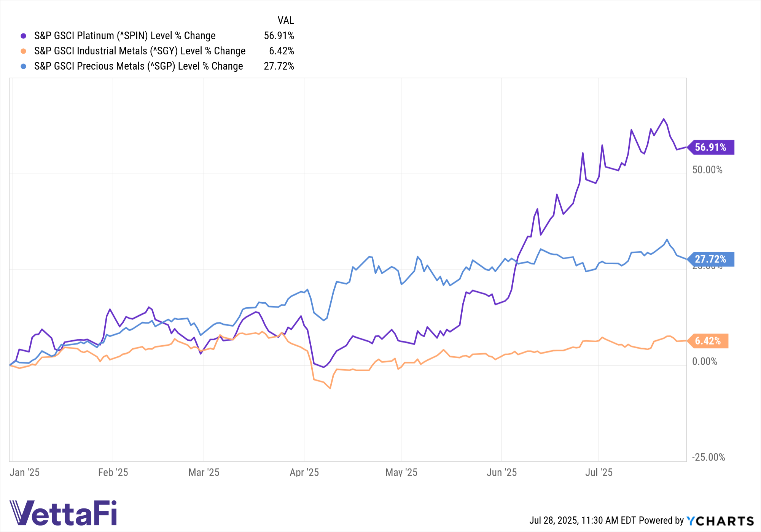The image size is (761, 532).
Task: Click the purple Platinum legend dot
Action: (23, 36)
